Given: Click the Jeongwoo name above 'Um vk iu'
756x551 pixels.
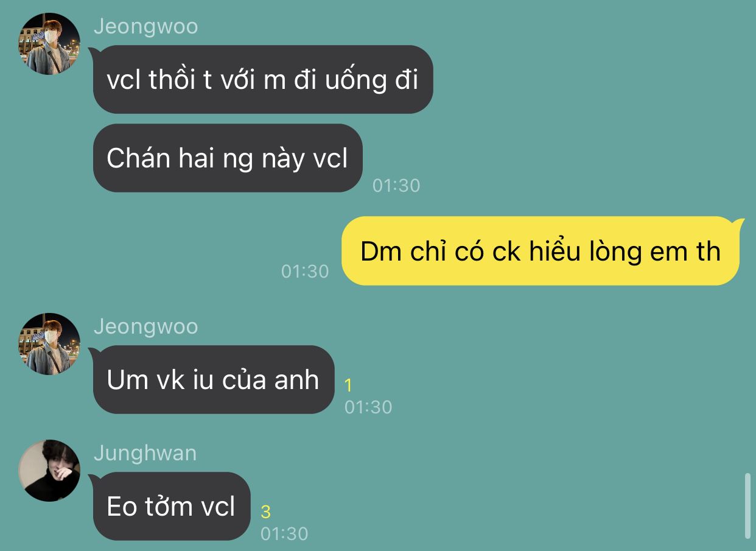Looking at the screenshot, I should click(x=146, y=326).
